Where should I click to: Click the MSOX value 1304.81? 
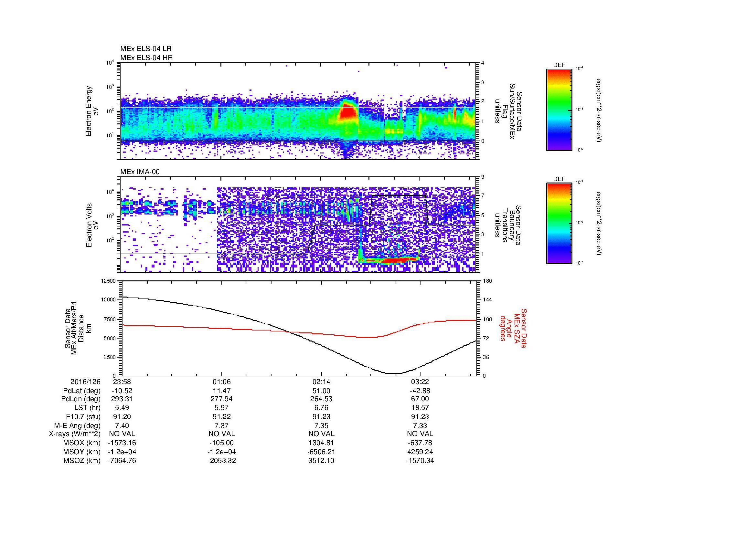321,443
